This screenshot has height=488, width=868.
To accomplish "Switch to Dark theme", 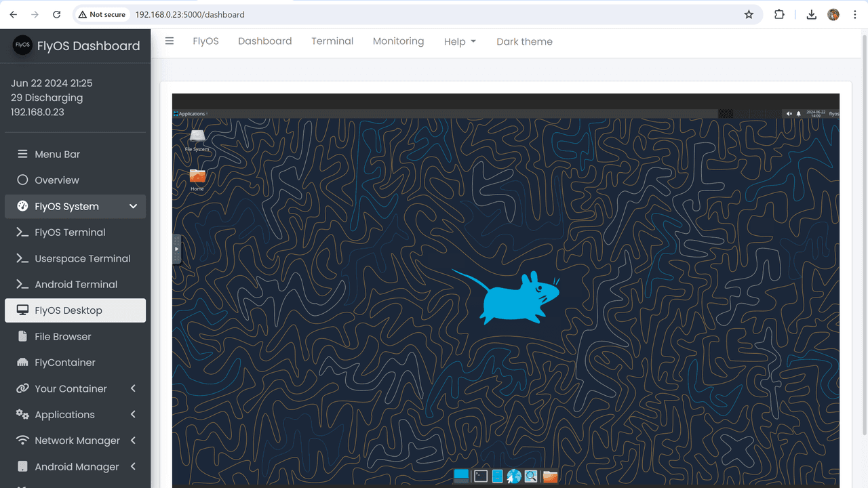I will point(524,41).
